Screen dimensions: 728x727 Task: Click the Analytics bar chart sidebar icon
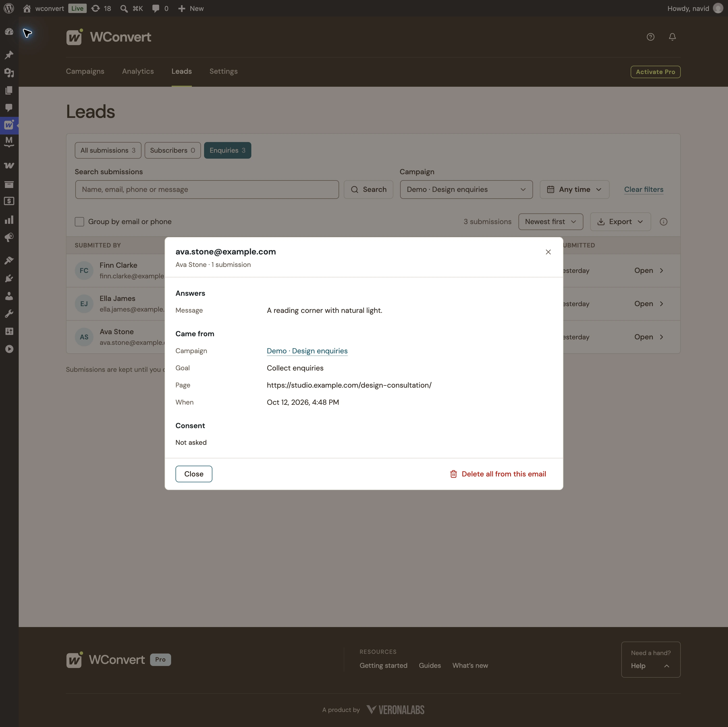tap(9, 220)
